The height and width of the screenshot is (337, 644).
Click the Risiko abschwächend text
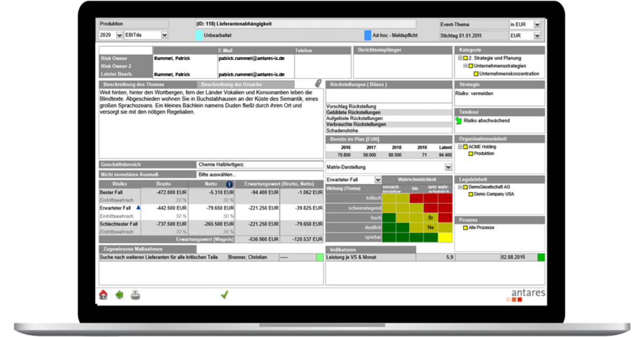[x=487, y=121]
